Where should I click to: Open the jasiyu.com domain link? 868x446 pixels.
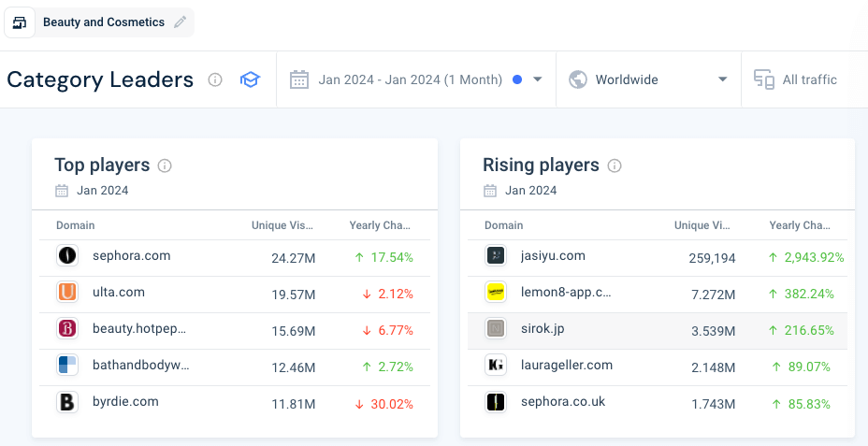[553, 255]
